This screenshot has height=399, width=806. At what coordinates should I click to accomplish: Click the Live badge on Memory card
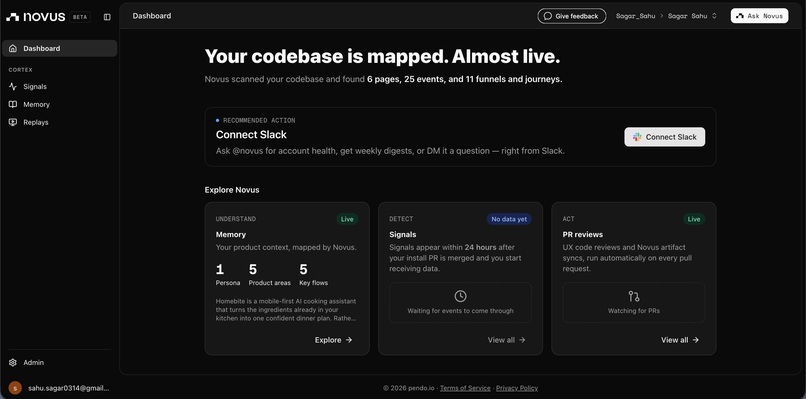[x=347, y=219]
